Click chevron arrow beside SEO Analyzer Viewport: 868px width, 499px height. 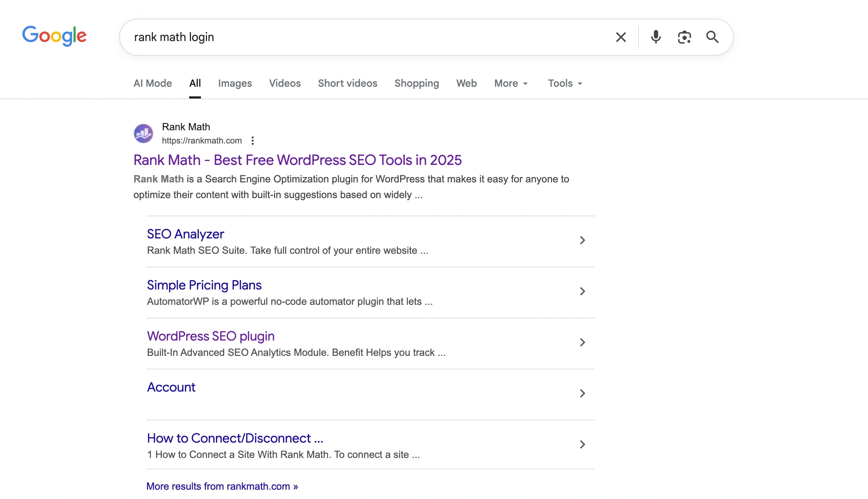tap(582, 241)
